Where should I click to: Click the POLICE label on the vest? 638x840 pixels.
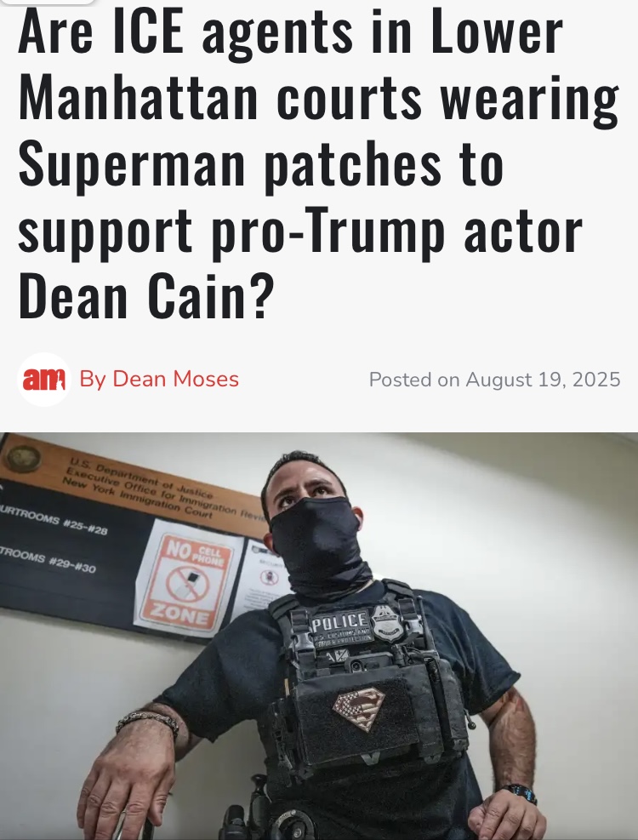coord(339,623)
